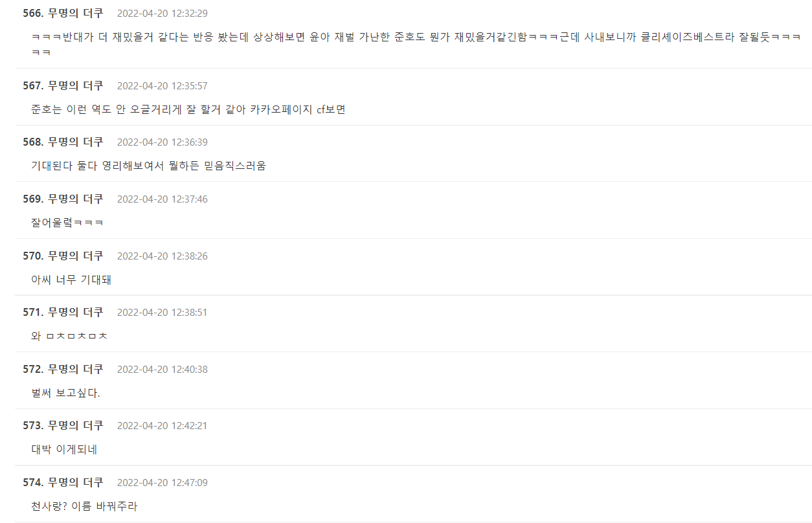812x523 pixels.
Task: Select the timestamp 2022-04-20 12:32:29
Action: (163, 14)
